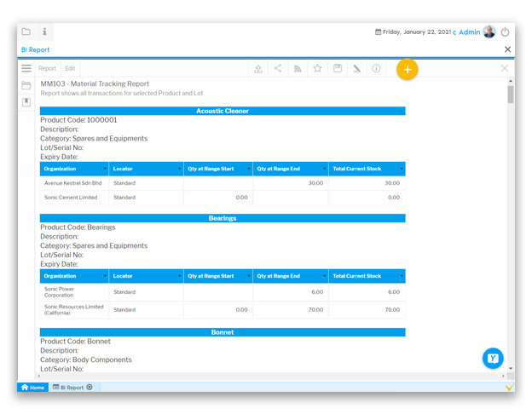Click the RSS feed icon
This screenshot has width=532, height=414.
click(x=298, y=69)
